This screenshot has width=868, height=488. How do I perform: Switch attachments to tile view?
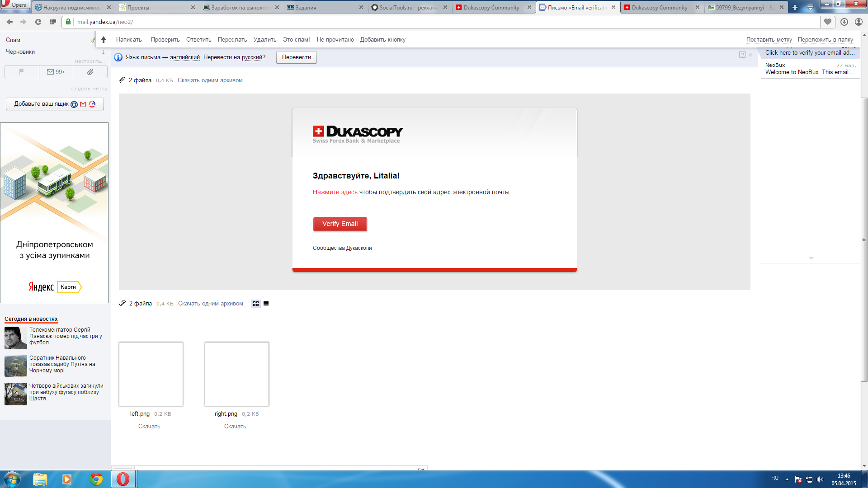256,304
